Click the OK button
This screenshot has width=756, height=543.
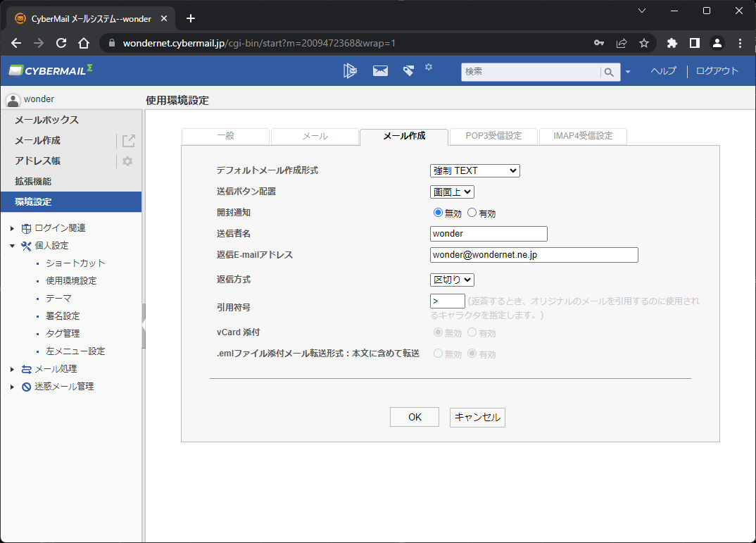pos(415,417)
